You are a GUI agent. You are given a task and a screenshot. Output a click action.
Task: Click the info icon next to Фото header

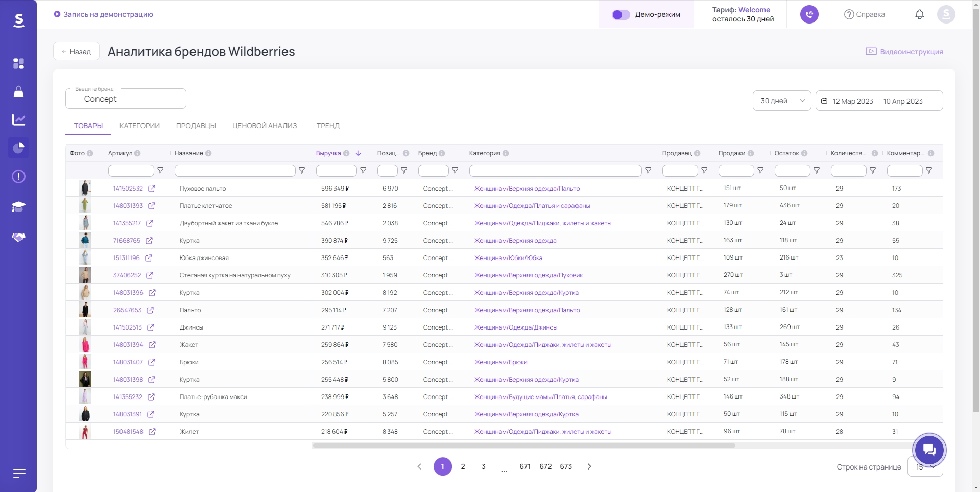(x=90, y=153)
